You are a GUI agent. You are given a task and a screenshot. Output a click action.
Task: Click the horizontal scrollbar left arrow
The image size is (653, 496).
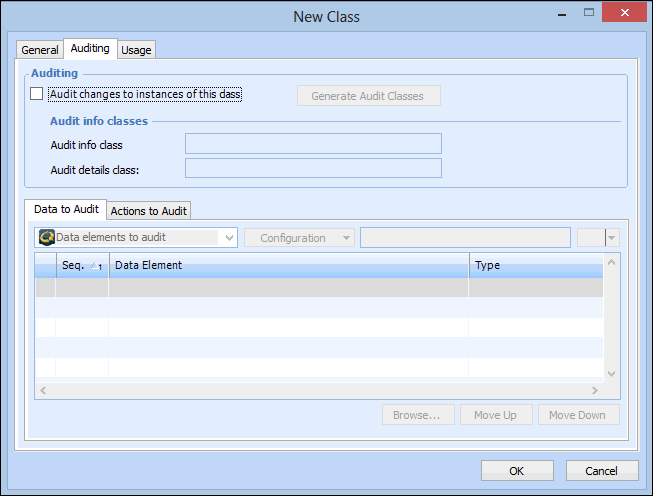pos(41,390)
